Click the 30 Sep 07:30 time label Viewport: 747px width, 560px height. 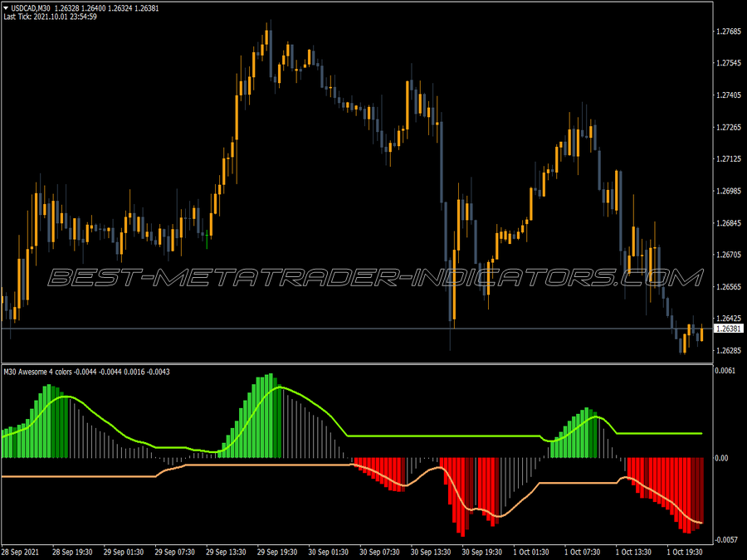[x=379, y=552]
